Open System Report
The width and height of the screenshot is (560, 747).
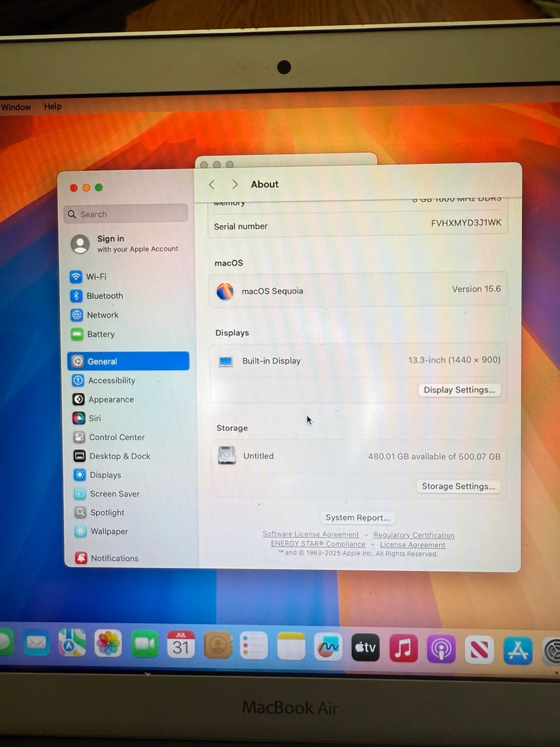pos(358,518)
